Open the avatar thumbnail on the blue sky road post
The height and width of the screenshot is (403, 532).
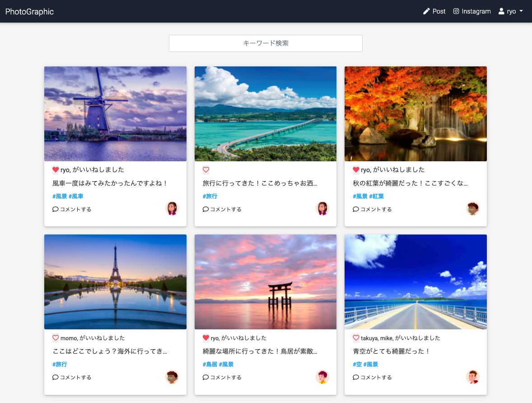tap(472, 376)
